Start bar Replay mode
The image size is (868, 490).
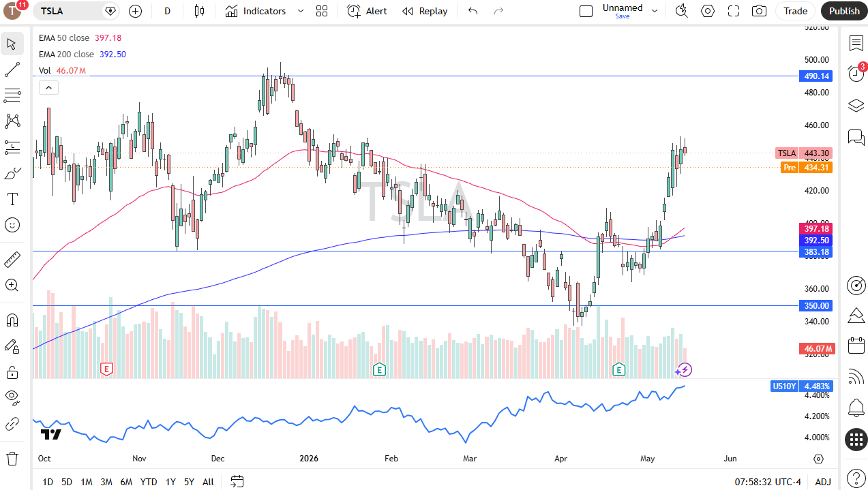click(x=425, y=11)
